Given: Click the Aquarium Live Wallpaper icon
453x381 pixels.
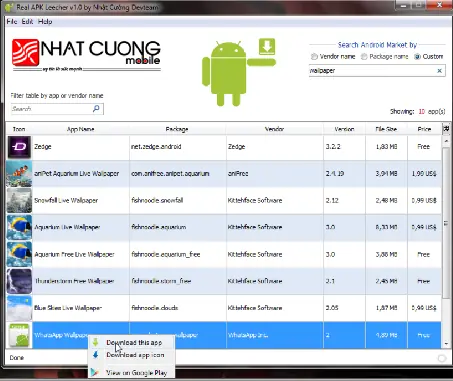Looking at the screenshot, I should [19, 227].
